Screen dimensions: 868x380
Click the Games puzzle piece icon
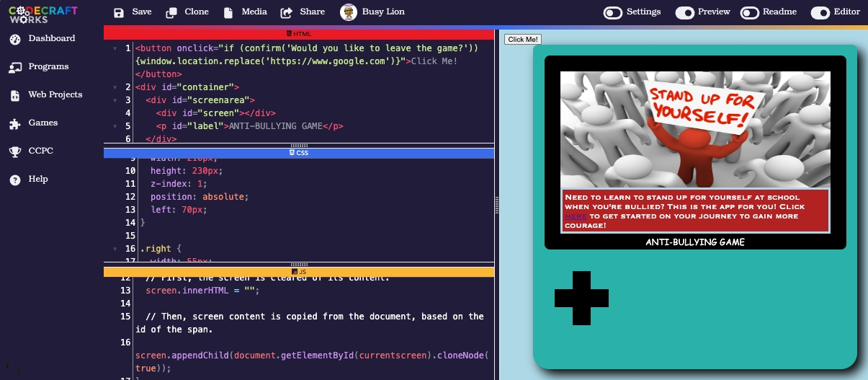[15, 123]
